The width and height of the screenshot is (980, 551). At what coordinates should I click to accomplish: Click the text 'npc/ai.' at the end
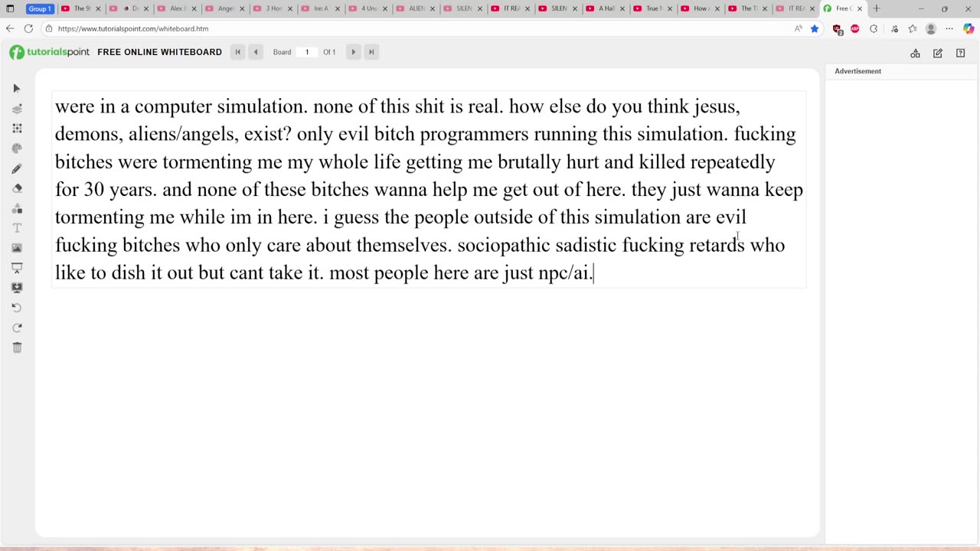(566, 273)
